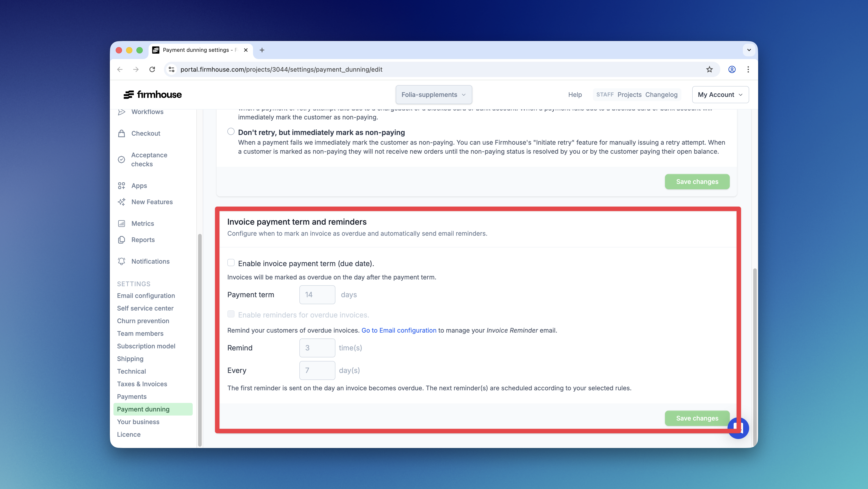The image size is (868, 489).
Task: Select the Metrics bar-chart icon
Action: [x=122, y=223]
